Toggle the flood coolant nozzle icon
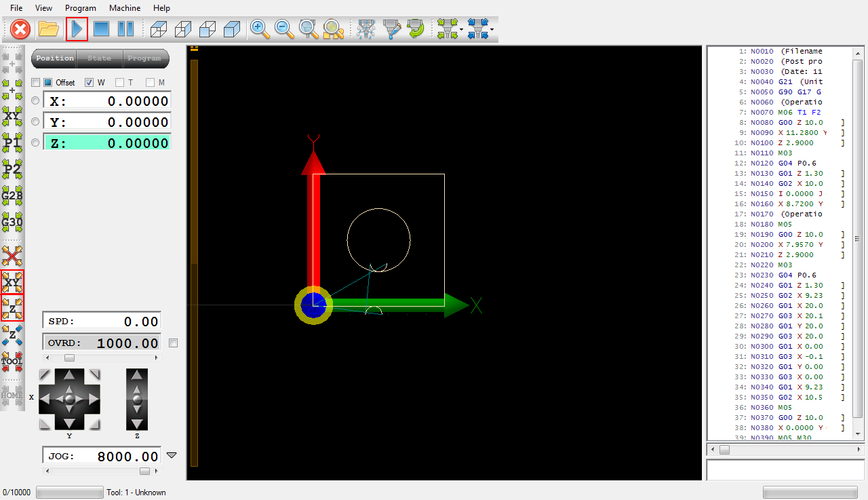Image resolution: width=868 pixels, height=500 pixels. pos(391,29)
